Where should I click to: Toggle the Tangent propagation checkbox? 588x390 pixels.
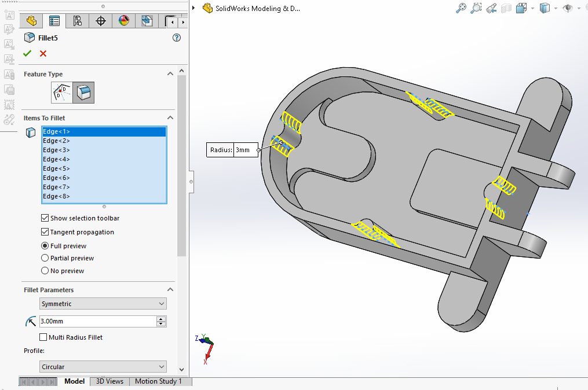(x=45, y=232)
